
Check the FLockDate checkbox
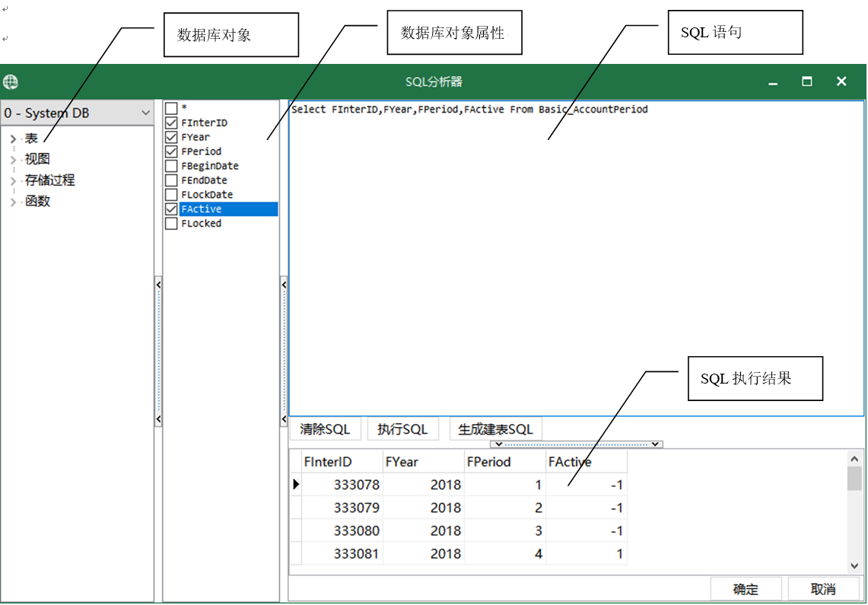point(172,194)
